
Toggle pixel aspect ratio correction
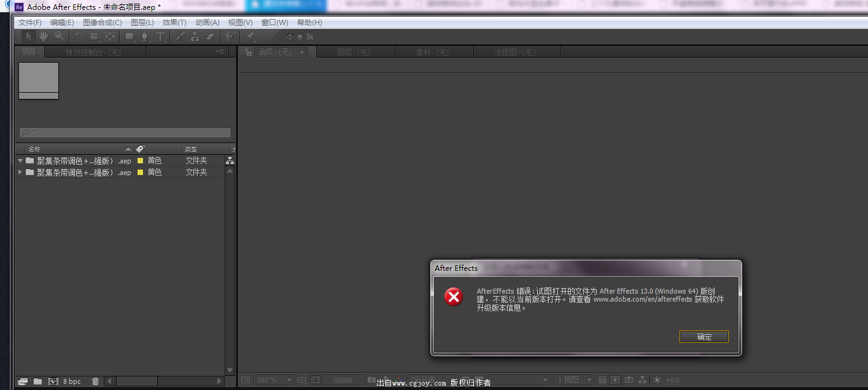(x=603, y=380)
